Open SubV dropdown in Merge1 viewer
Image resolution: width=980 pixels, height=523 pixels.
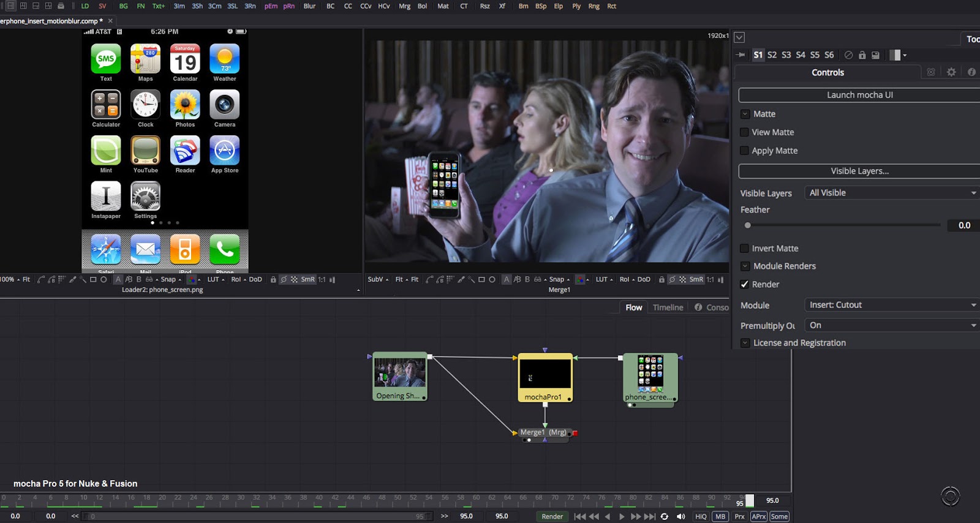pyautogui.click(x=378, y=279)
